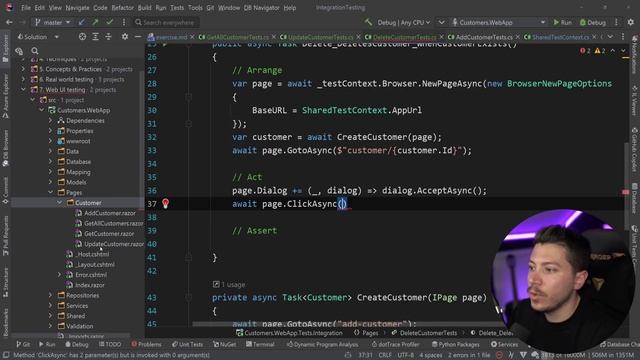This screenshot has width=640, height=360.
Task: Open the Debug | Any CPU configuration dropdown
Action: (404, 22)
